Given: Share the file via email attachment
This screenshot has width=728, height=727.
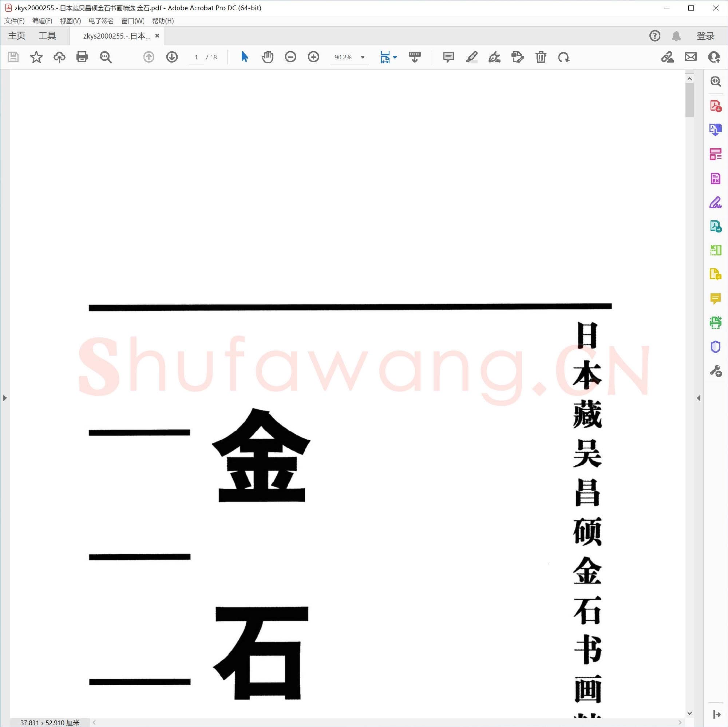Looking at the screenshot, I should coord(691,57).
